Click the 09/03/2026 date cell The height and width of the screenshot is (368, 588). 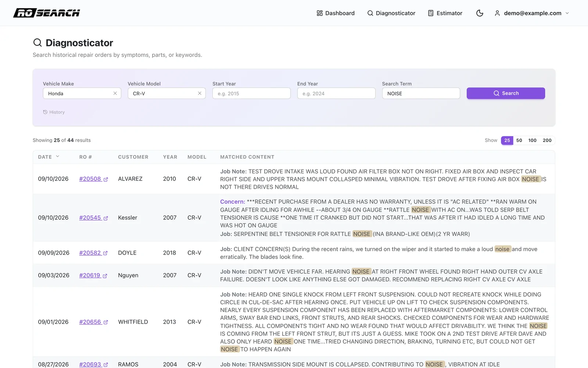[54, 275]
